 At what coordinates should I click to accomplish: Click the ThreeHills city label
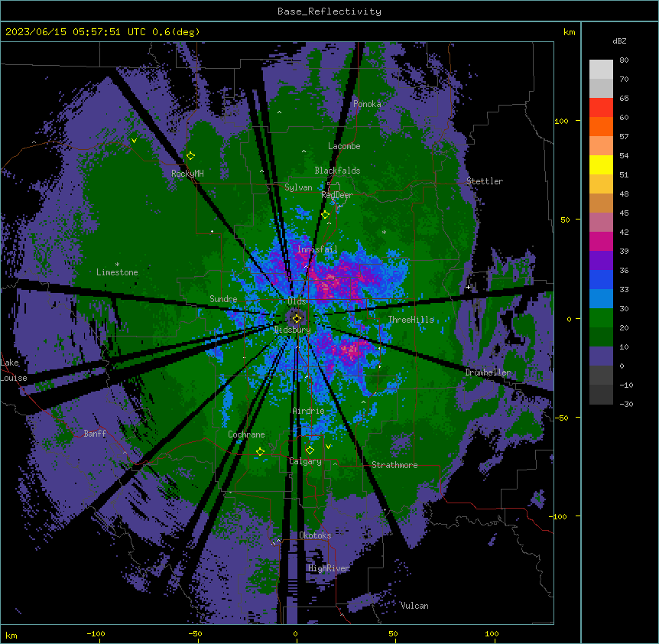point(411,320)
